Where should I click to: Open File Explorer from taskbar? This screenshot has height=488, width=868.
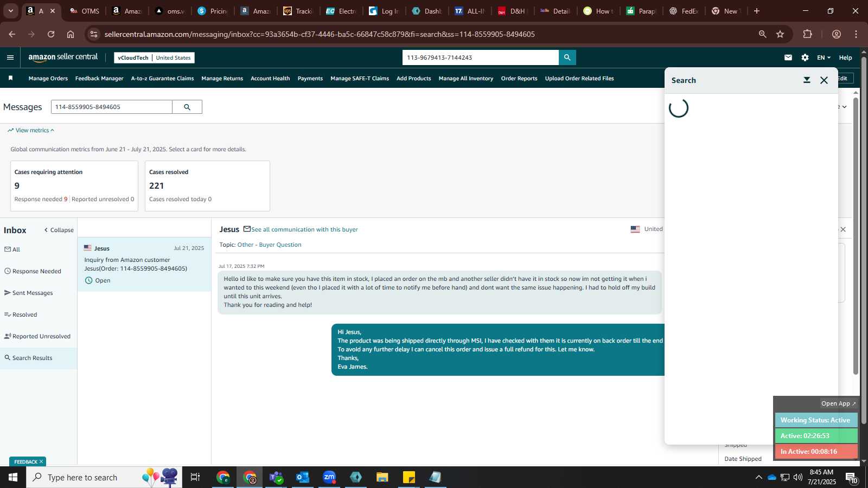click(x=382, y=477)
